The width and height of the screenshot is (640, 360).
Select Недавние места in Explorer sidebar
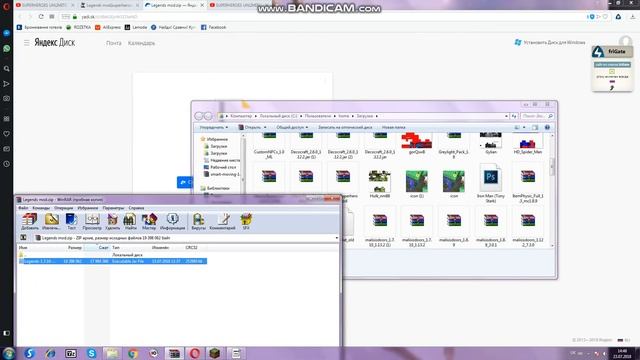[222, 160]
